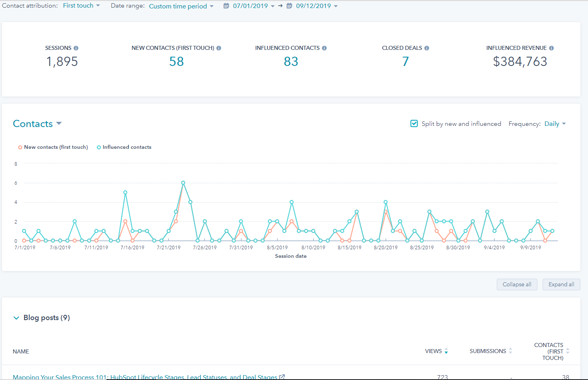The width and height of the screenshot is (588, 380).
Task: Click the Collapse all button
Action: pyautogui.click(x=517, y=284)
